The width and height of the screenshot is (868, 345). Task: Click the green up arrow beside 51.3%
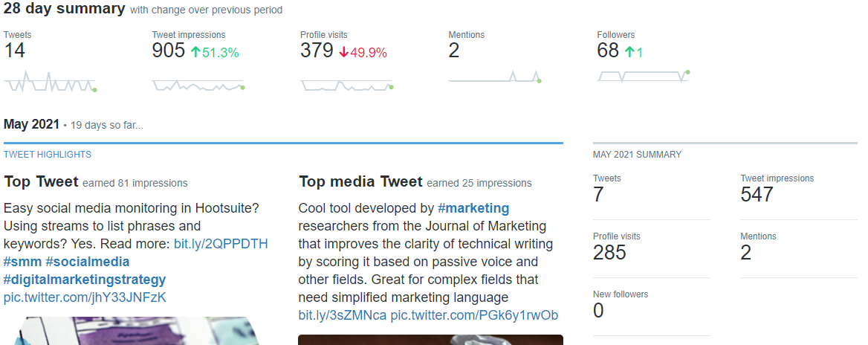click(x=196, y=52)
